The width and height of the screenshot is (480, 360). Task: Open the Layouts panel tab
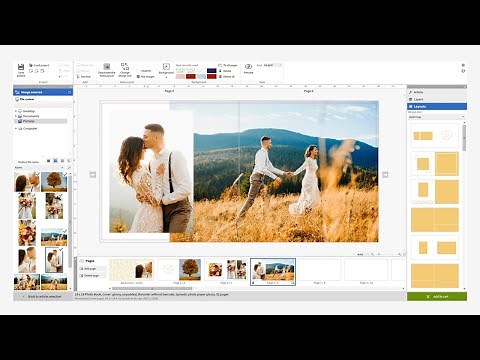click(x=437, y=106)
